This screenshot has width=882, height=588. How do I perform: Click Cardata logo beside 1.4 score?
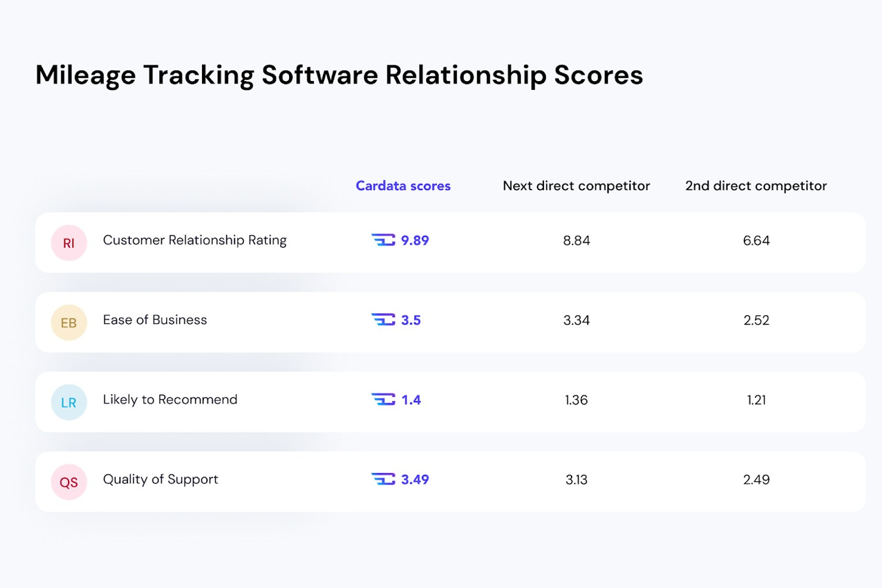[x=383, y=399]
